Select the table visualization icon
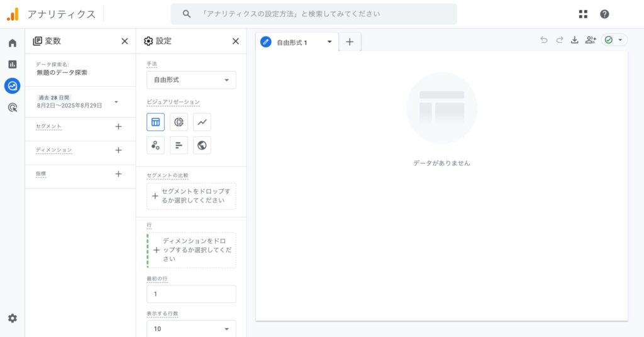The image size is (644, 337). click(x=155, y=122)
